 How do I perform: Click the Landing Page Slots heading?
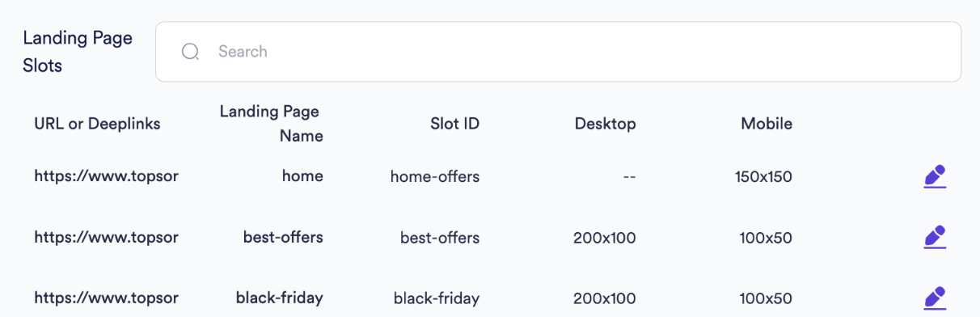(x=78, y=52)
